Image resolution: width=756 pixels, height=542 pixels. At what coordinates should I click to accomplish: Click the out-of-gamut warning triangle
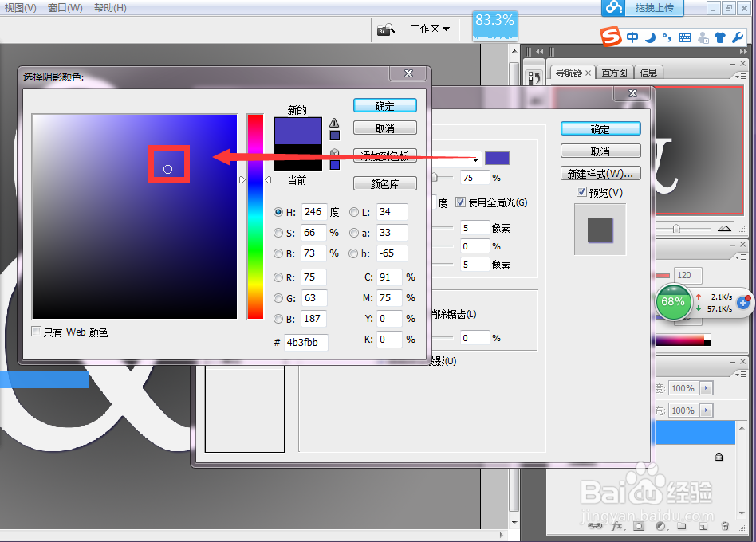pyautogui.click(x=334, y=123)
